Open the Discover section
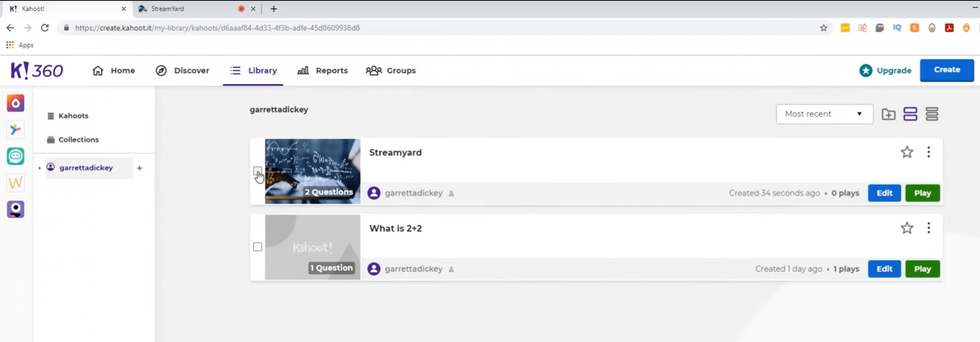 coord(182,70)
